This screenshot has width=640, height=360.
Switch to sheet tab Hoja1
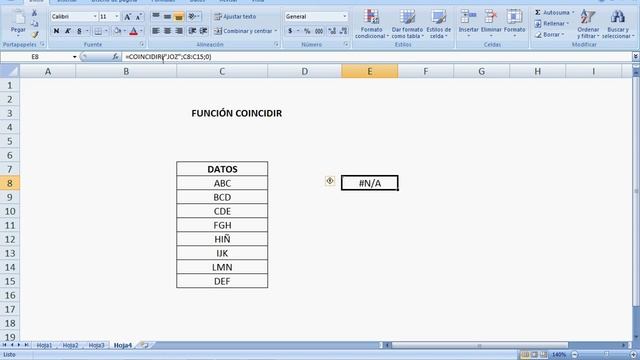tap(44, 345)
